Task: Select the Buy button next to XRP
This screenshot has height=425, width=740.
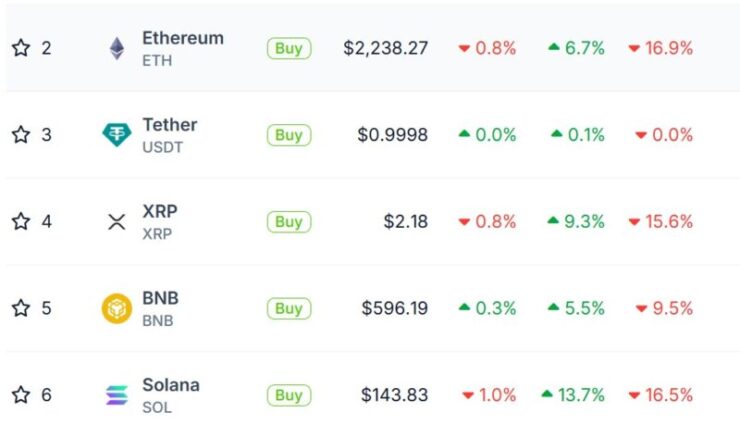Action: [x=289, y=222]
